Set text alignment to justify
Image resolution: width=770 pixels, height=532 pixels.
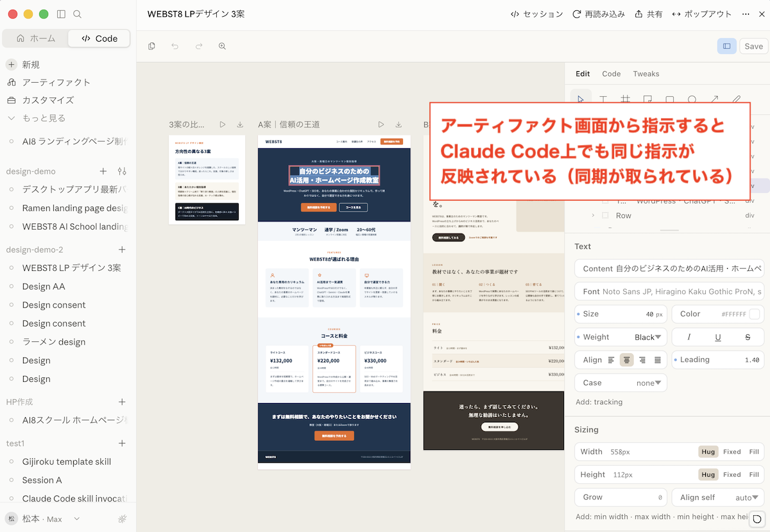click(658, 360)
